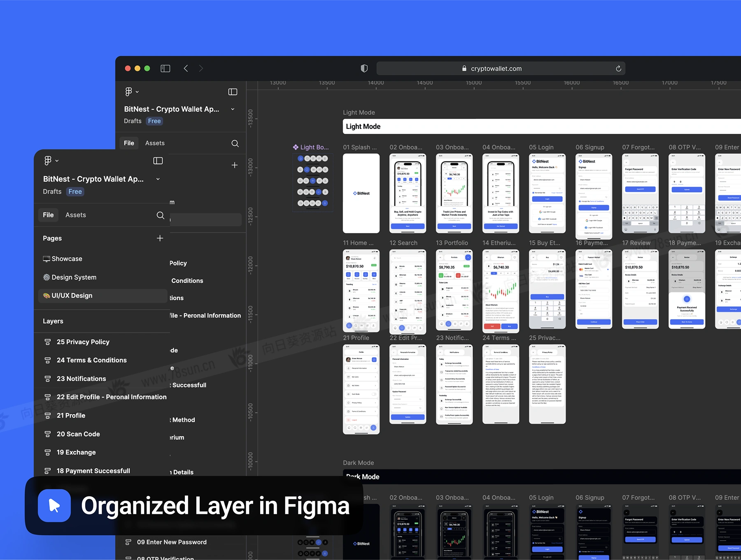Open the privacy shield icon in browser
741x560 pixels.
click(364, 68)
